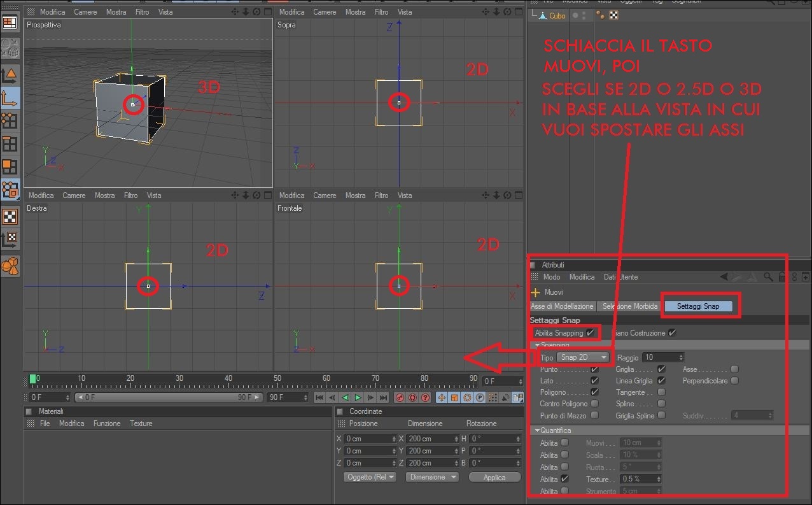Click the Dimension Y 200 cm stepper
The height and width of the screenshot is (505, 812).
456,451
